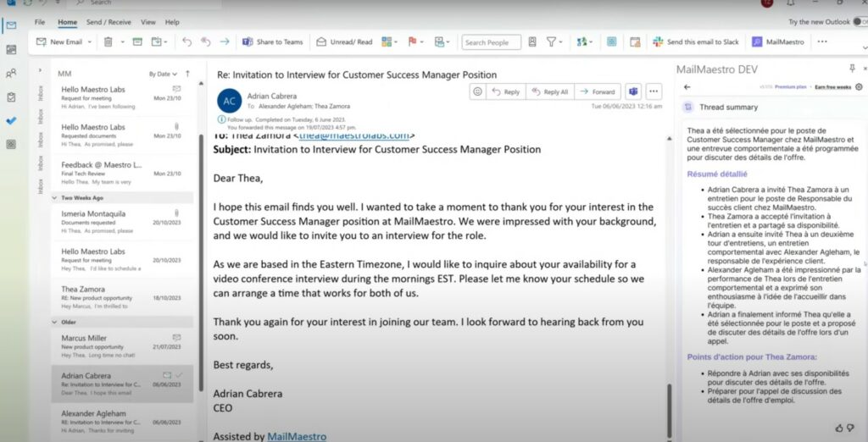Open the Send / Receive tab

[x=108, y=22]
